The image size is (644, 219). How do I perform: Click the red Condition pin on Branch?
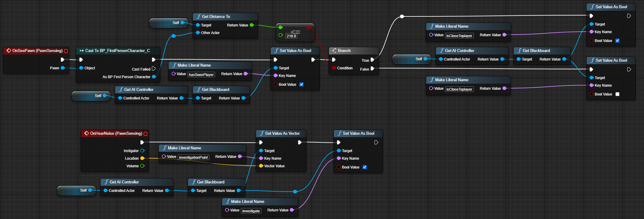click(334, 68)
